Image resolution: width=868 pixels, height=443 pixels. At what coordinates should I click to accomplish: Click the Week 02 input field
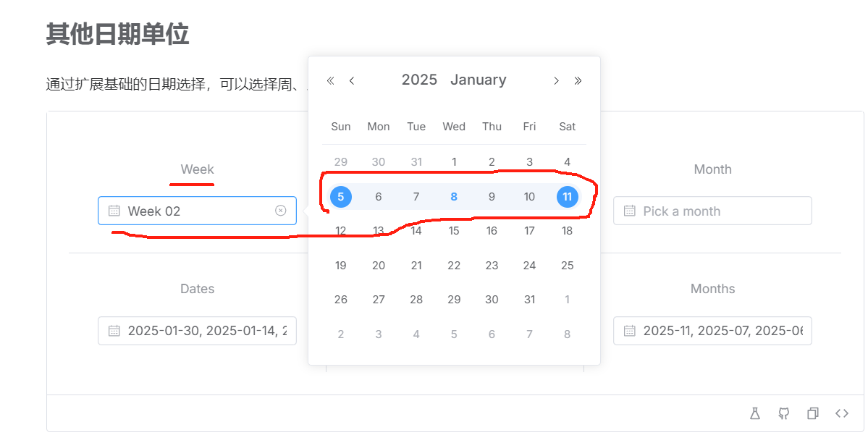click(197, 211)
